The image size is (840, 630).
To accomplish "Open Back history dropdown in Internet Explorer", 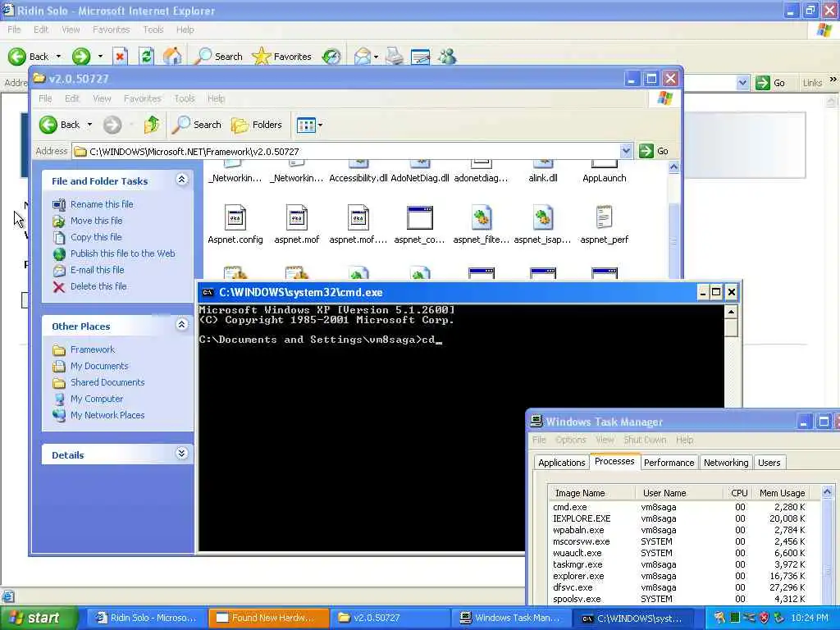I will [58, 57].
